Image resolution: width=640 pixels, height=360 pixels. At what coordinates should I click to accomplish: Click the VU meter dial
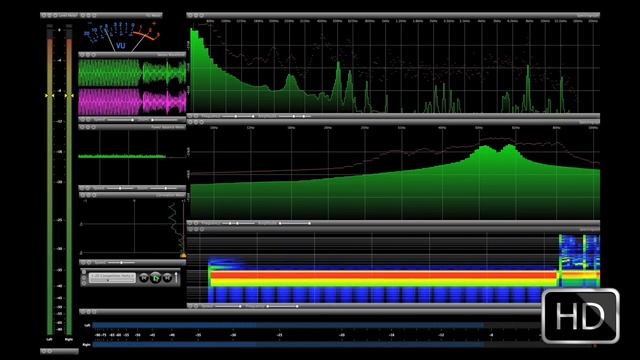pyautogui.click(x=121, y=36)
